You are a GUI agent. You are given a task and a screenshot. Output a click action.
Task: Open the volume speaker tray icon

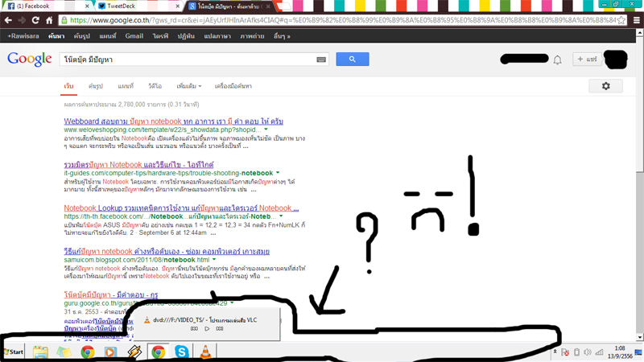point(588,352)
